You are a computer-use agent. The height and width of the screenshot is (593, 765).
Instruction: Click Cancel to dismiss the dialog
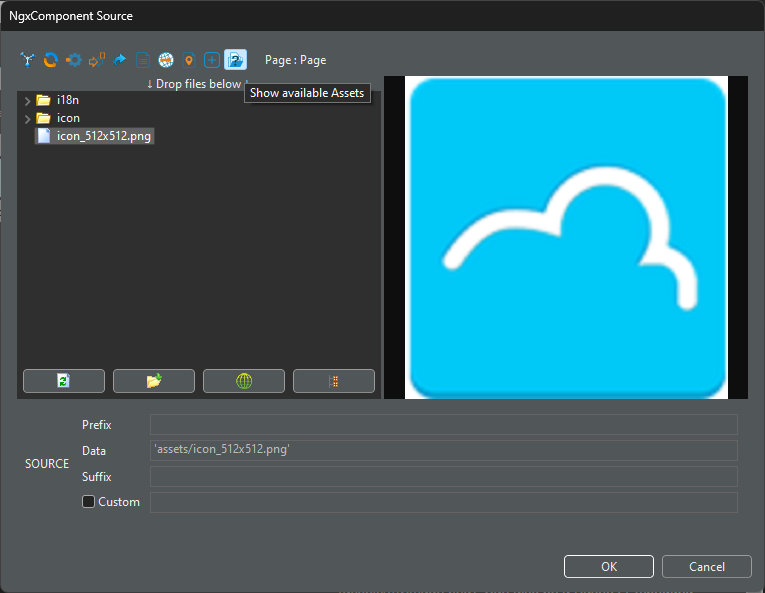pos(706,567)
